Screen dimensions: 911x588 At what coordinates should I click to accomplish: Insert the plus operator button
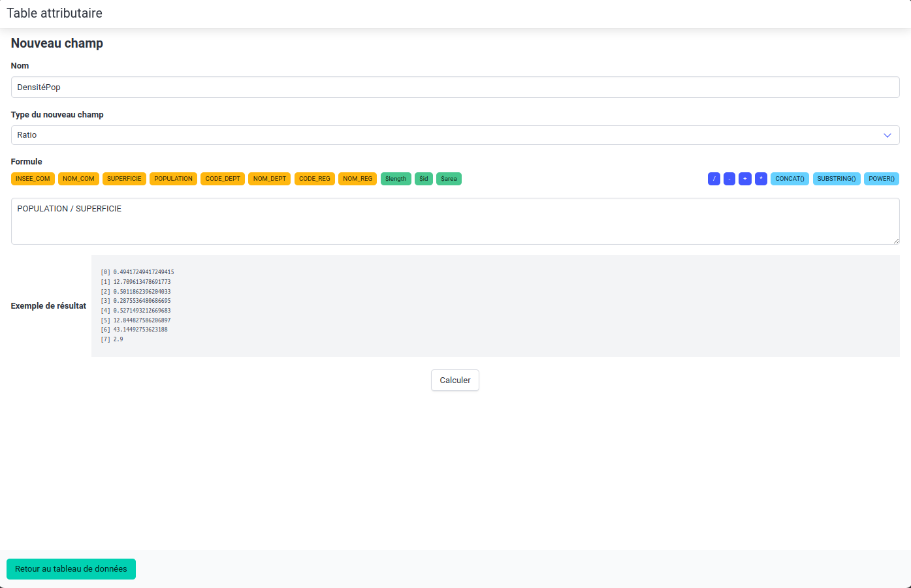(x=745, y=179)
